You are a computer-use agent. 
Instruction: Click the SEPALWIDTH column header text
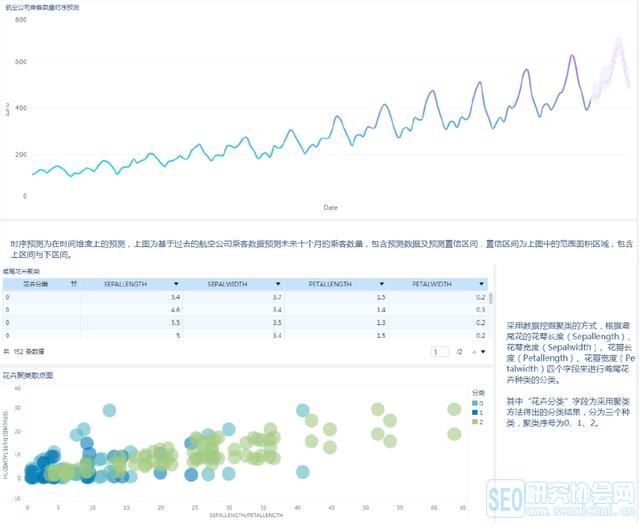pos(227,284)
